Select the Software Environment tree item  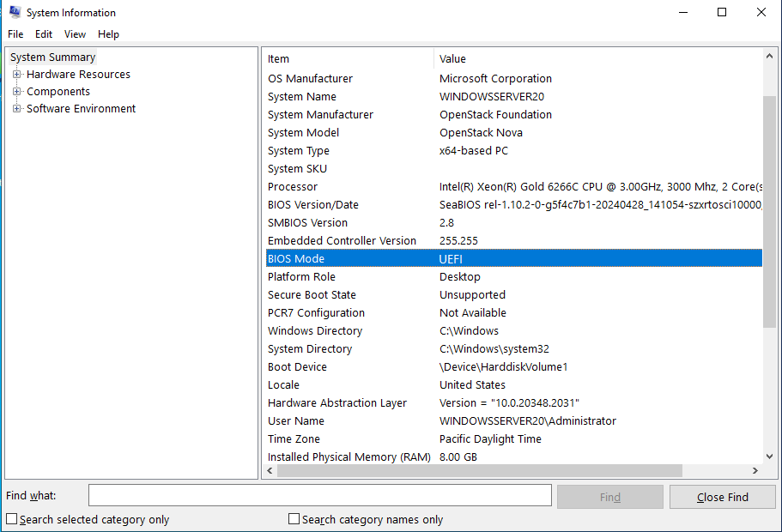tap(81, 108)
